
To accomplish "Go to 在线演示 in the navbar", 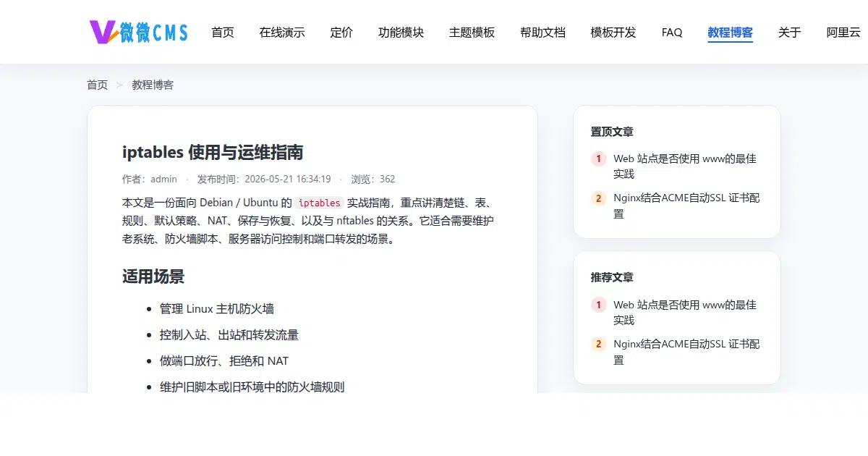I will [282, 33].
